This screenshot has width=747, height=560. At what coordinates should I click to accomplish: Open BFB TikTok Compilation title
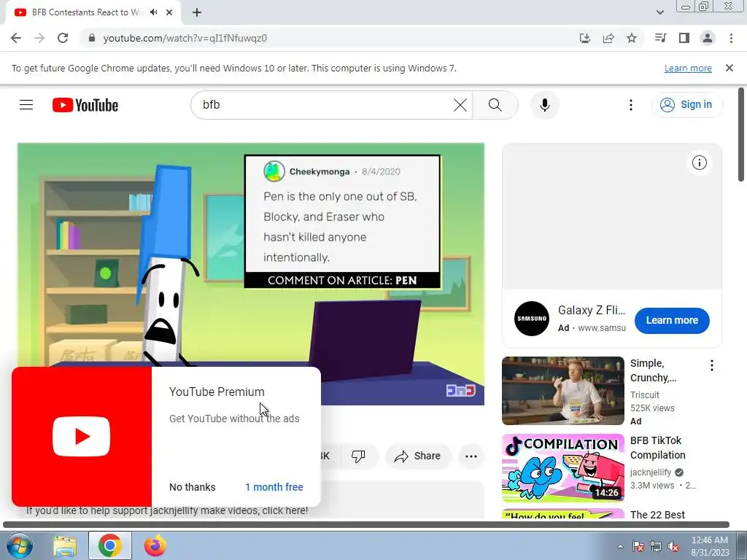pyautogui.click(x=657, y=448)
